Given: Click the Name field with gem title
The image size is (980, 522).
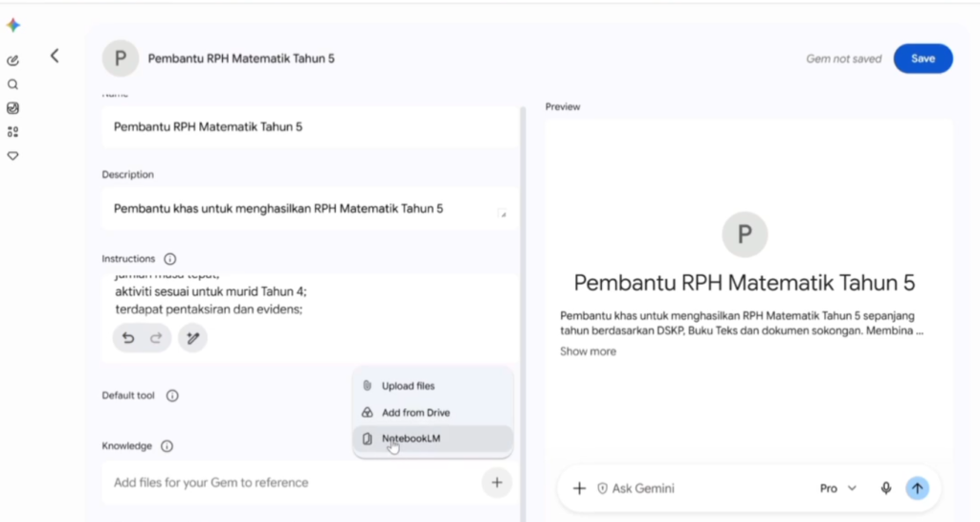Looking at the screenshot, I should (310, 126).
